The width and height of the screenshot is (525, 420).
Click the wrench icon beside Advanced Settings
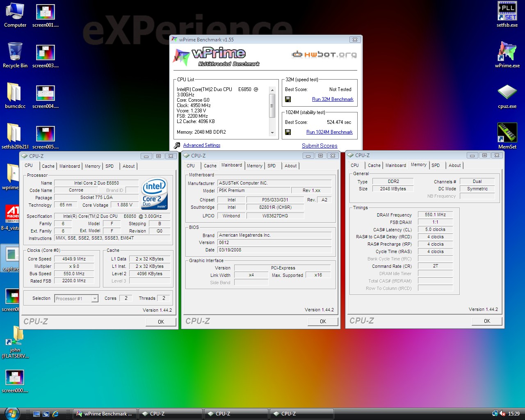pos(177,145)
